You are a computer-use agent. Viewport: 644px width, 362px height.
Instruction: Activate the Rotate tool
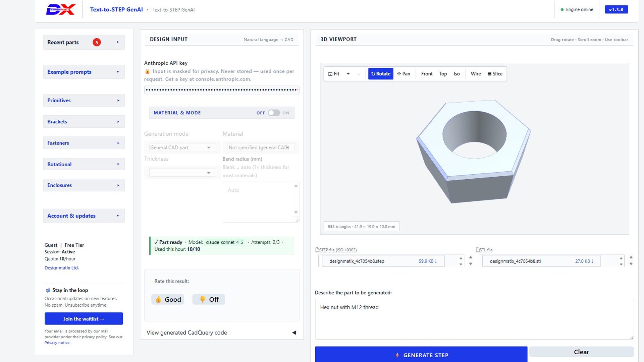tap(381, 74)
